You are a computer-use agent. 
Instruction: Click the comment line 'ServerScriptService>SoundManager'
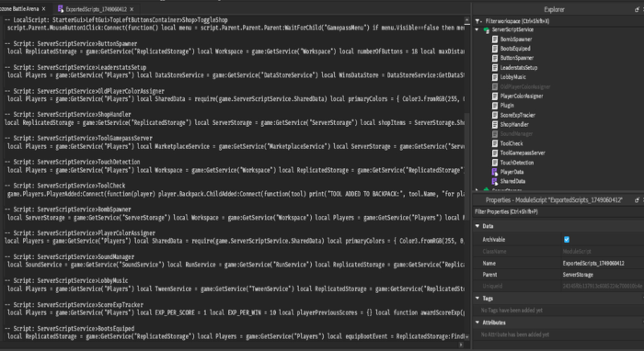(x=69, y=257)
